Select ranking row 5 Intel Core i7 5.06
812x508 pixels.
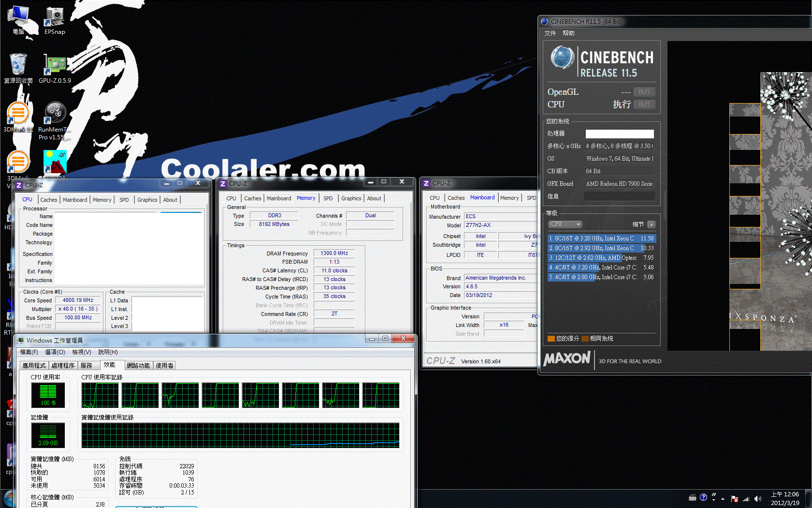601,277
